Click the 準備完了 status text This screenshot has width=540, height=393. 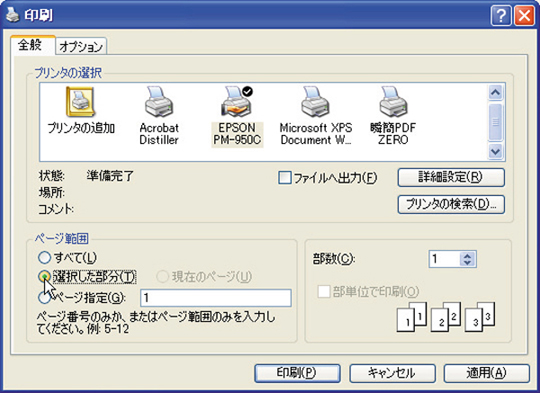click(110, 176)
